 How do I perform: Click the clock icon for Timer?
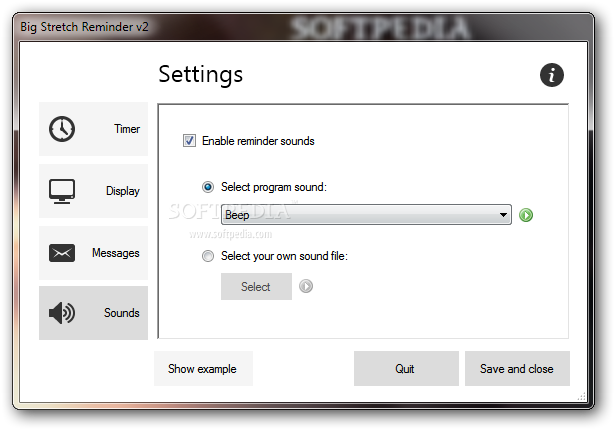point(62,129)
